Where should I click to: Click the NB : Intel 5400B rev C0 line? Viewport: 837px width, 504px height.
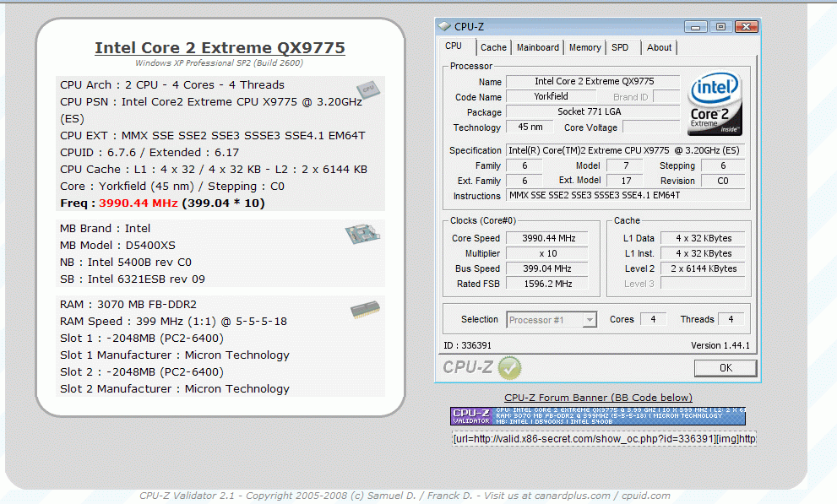(126, 263)
